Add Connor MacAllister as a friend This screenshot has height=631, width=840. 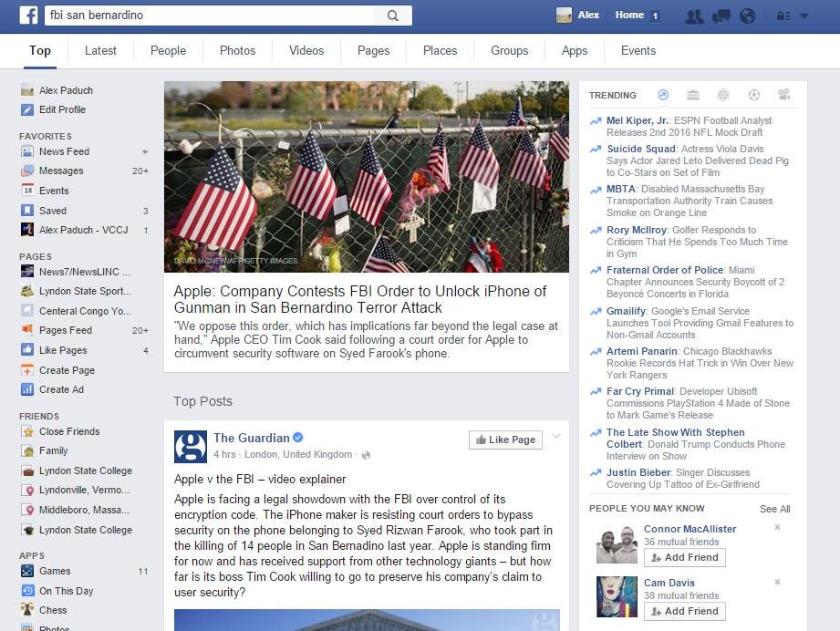(685, 558)
